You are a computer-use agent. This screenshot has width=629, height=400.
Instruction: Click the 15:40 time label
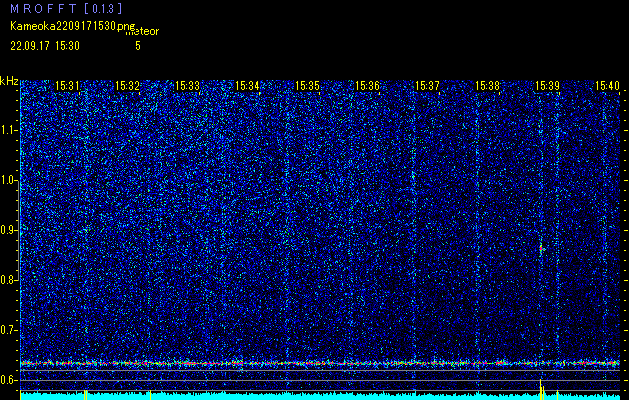pyautogui.click(x=607, y=85)
